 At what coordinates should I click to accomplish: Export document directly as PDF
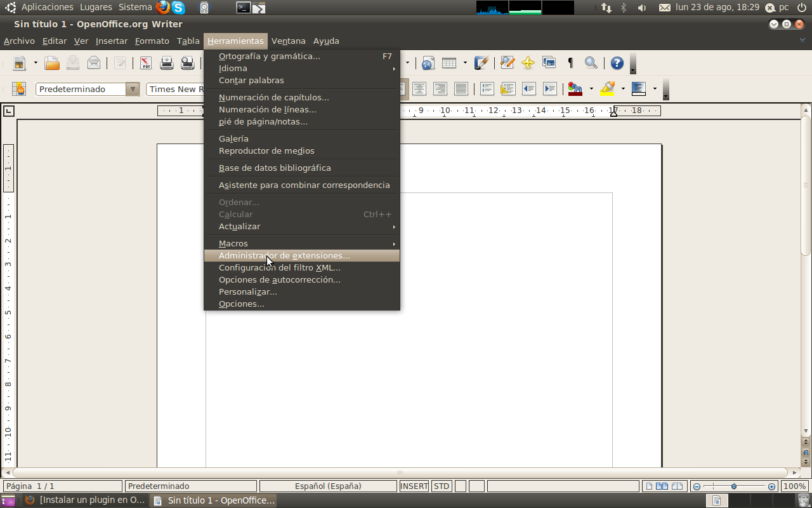pyautogui.click(x=146, y=63)
